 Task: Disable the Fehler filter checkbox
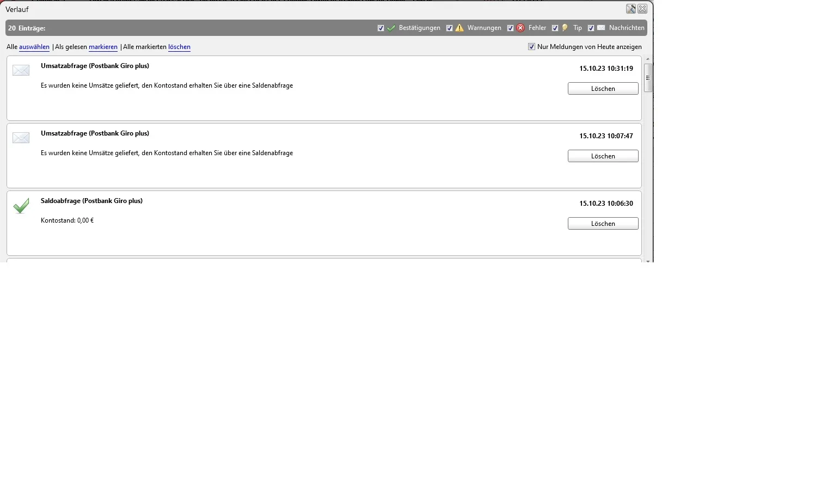[x=510, y=28]
